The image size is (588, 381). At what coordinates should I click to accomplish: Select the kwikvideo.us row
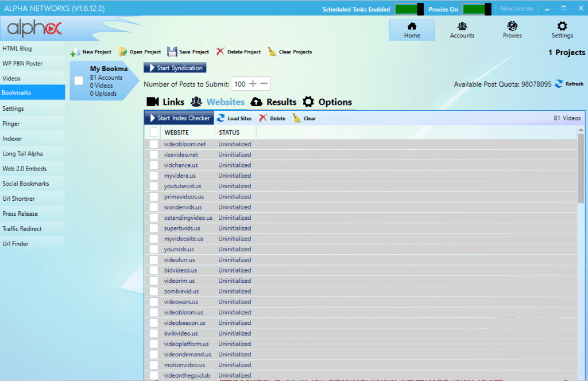pyautogui.click(x=361, y=333)
